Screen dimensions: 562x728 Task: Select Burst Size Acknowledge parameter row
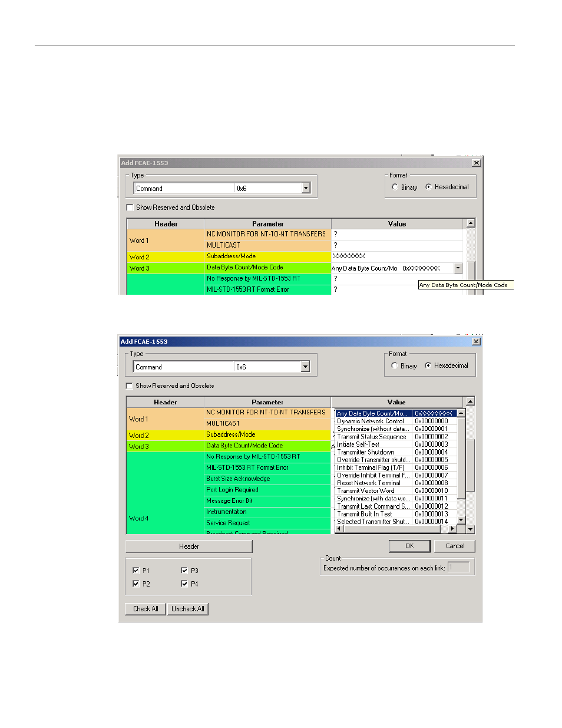point(268,479)
